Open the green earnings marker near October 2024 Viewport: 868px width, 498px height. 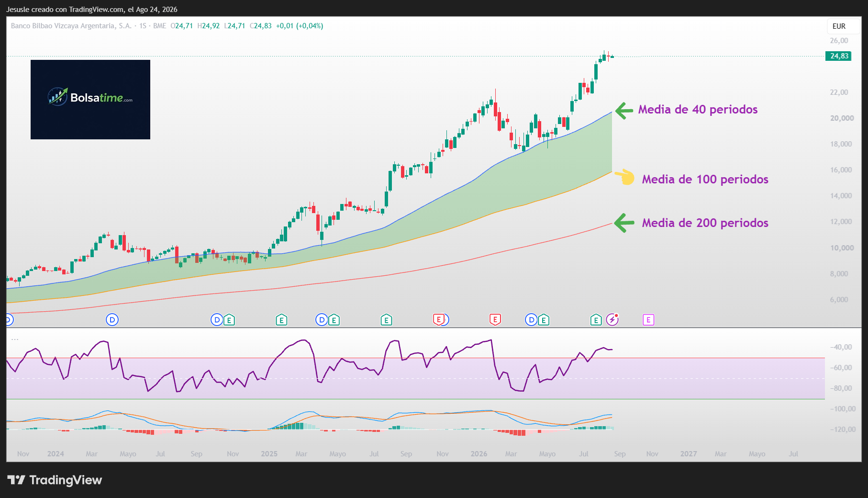point(229,320)
